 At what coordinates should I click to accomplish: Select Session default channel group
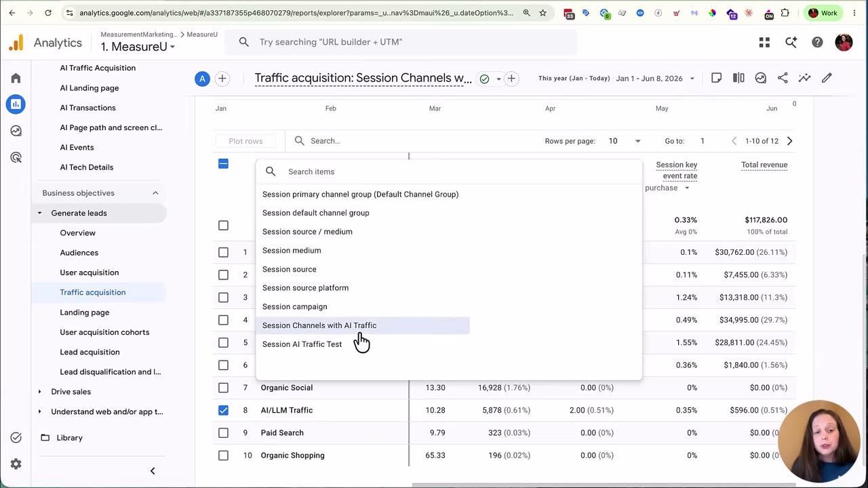(316, 213)
